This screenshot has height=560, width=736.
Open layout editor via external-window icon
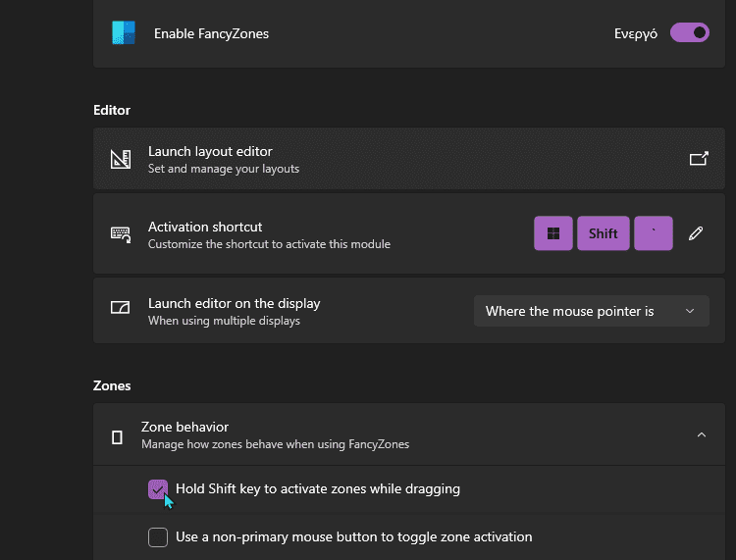(x=699, y=159)
